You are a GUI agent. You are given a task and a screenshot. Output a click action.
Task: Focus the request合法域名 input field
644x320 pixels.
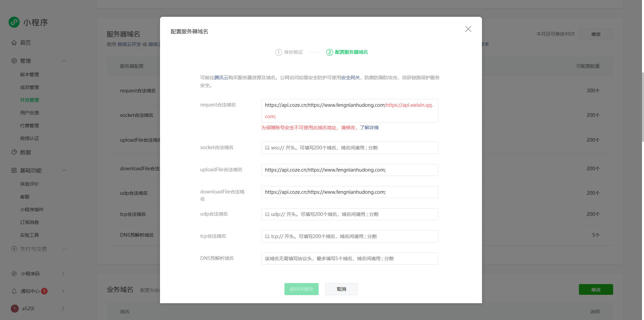point(350,111)
